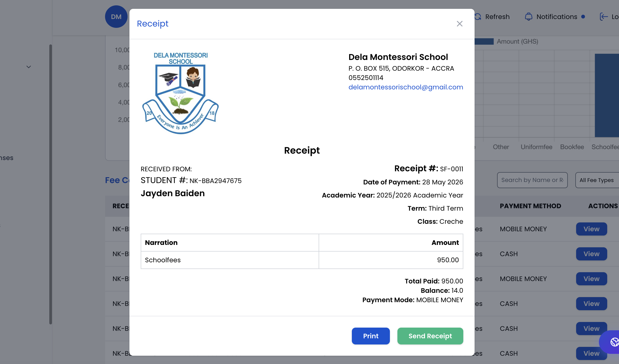Open the All Fee Types dropdown
The width and height of the screenshot is (619, 364).
597,180
